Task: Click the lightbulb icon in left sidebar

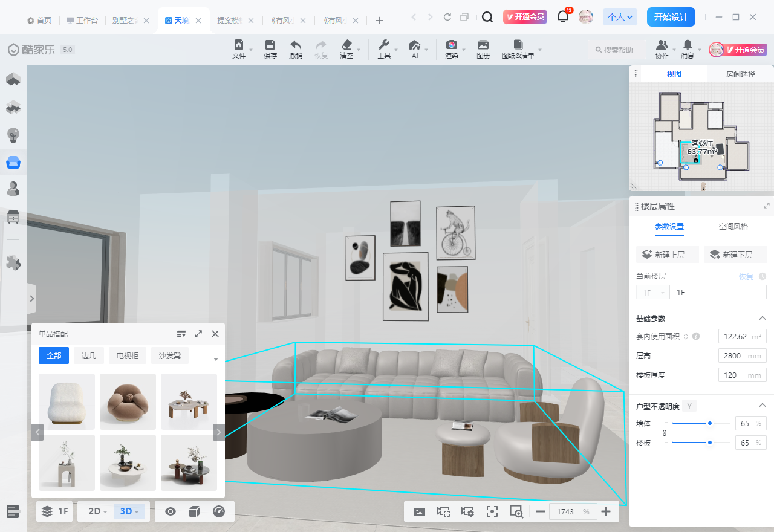Action: tap(13, 135)
